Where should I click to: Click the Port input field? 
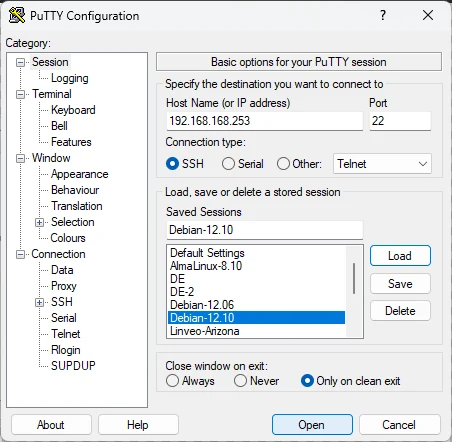point(400,121)
